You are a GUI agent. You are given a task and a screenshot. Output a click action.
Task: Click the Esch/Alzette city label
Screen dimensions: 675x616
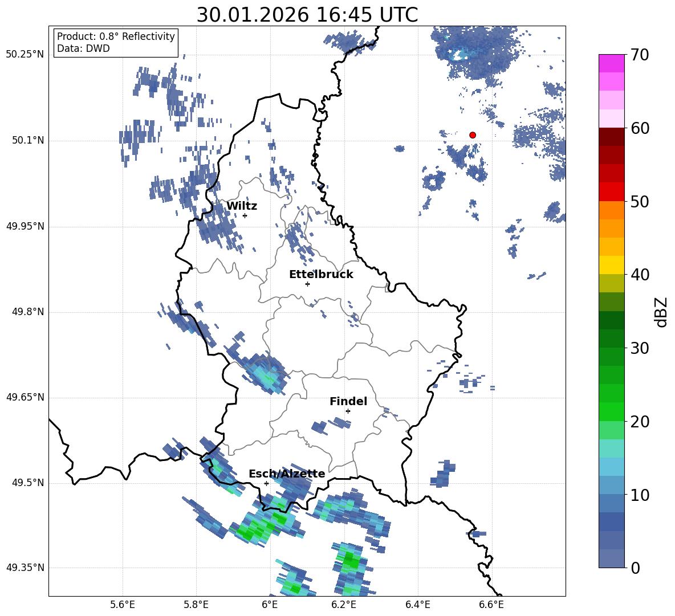click(287, 474)
